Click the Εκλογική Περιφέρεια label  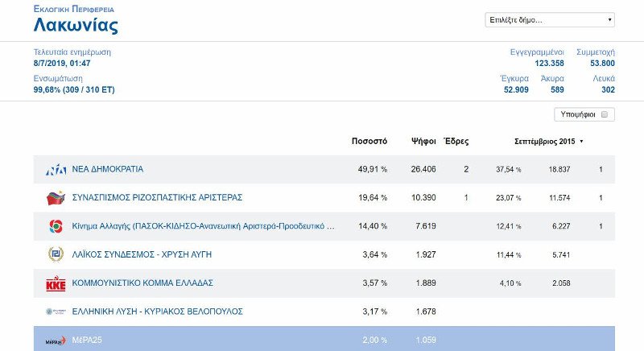coord(74,9)
